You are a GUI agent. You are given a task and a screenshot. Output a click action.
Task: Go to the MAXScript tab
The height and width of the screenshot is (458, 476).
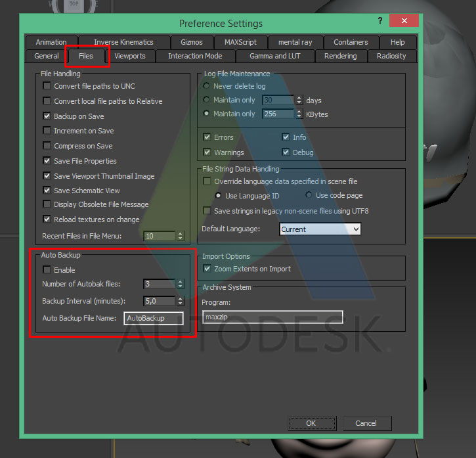[x=240, y=42]
